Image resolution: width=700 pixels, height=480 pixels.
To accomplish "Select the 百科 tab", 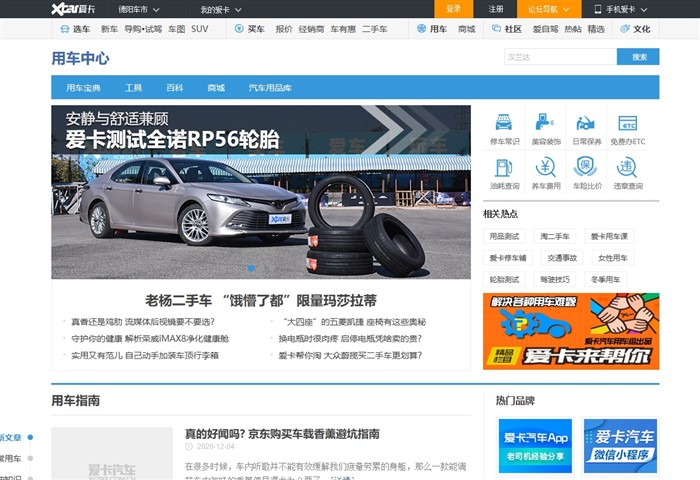I will [x=175, y=88].
